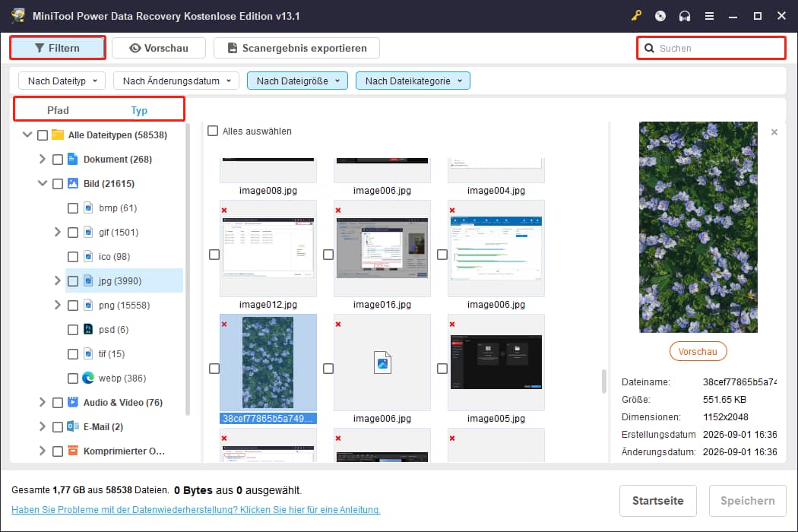Click into the Suchen search field
Image resolution: width=798 pixels, height=532 pixels.
(x=711, y=49)
